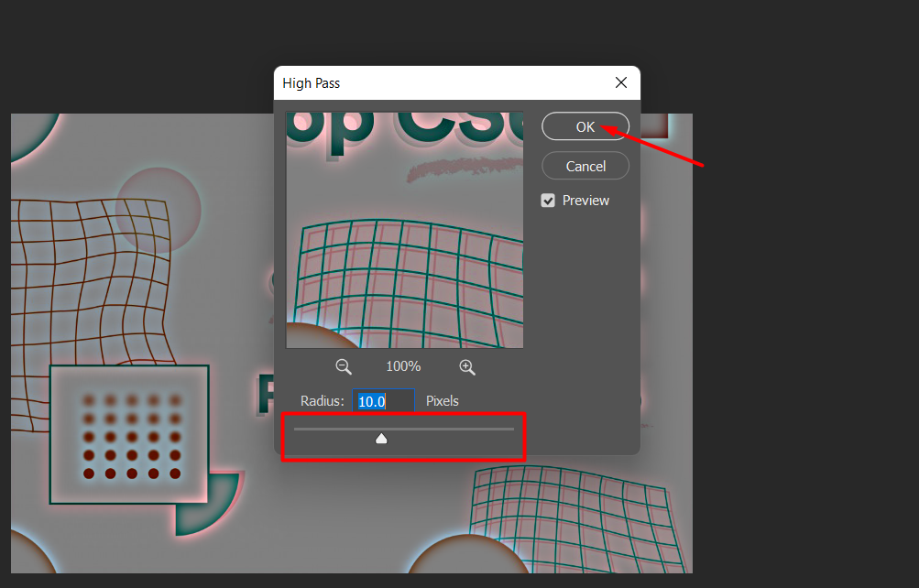Click the 100% zoom level label
The image size is (919, 588).
click(x=403, y=366)
